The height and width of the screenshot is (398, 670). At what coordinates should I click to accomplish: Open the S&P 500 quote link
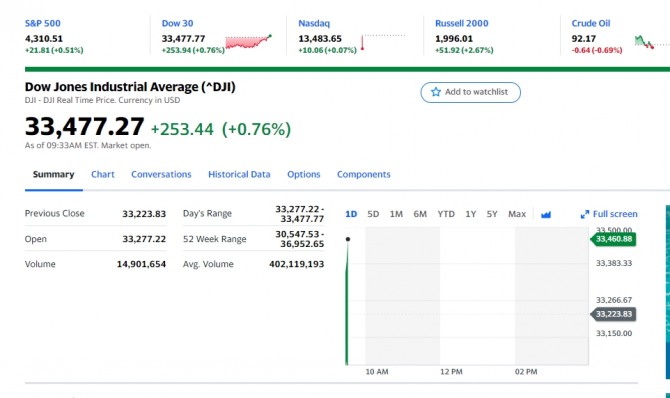click(x=43, y=24)
